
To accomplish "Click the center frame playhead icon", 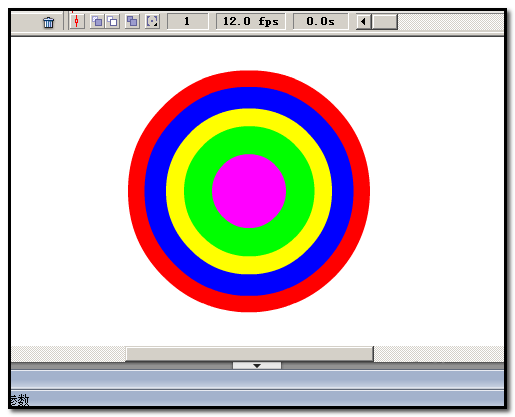I will [77, 22].
